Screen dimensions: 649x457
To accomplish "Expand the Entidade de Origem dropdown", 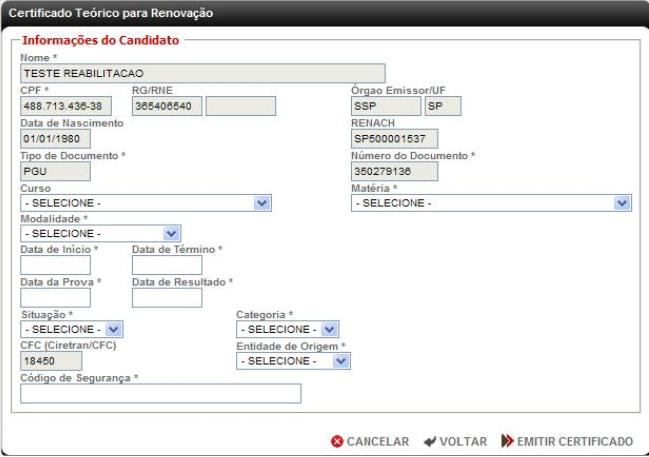I will click(x=293, y=361).
